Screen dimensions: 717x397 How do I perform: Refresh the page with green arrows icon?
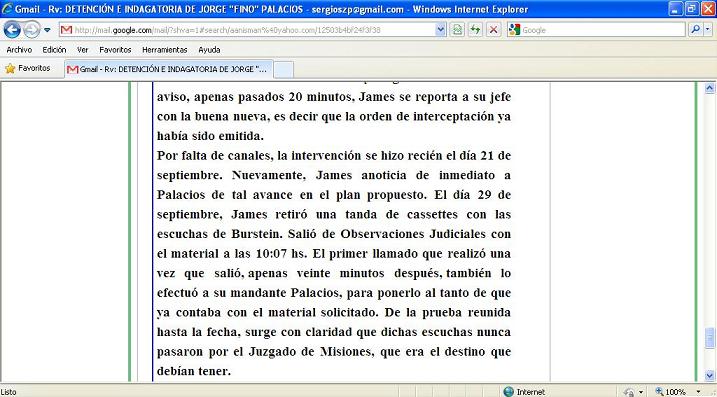[x=475, y=30]
